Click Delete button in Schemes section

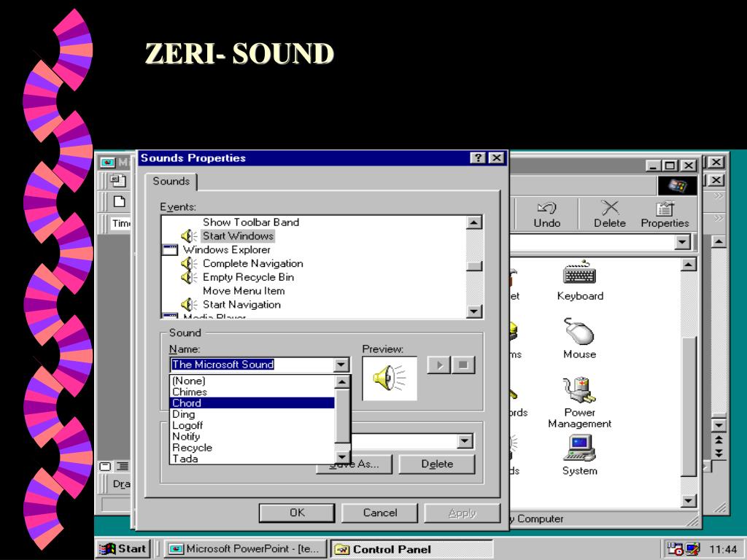[437, 464]
